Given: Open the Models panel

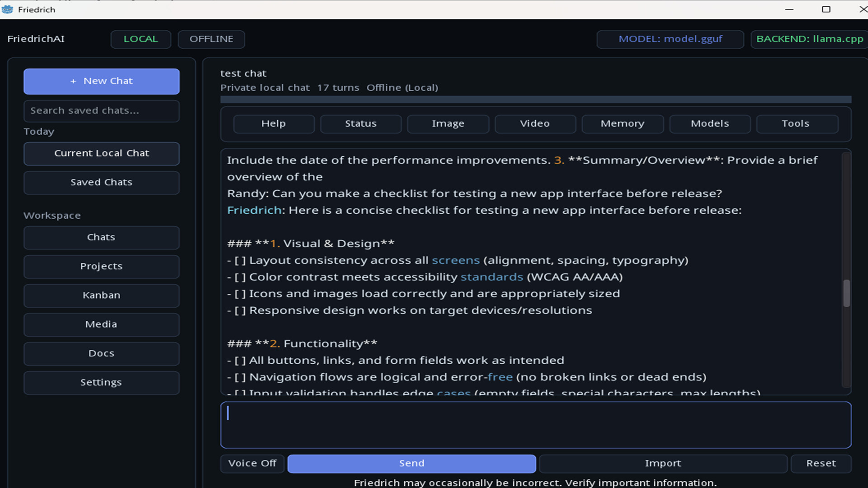Looking at the screenshot, I should 710,124.
